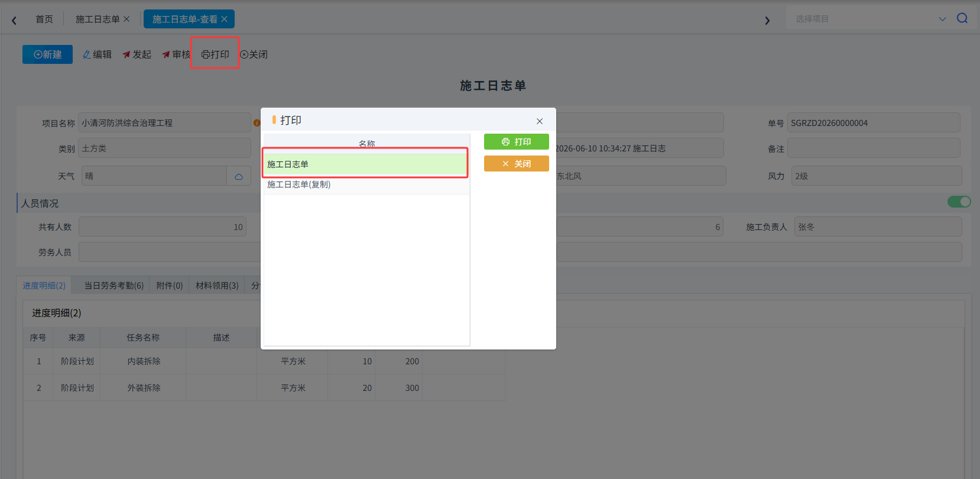The width and height of the screenshot is (980, 479).
Task: Click the 项目名称 input field
Action: (164, 123)
